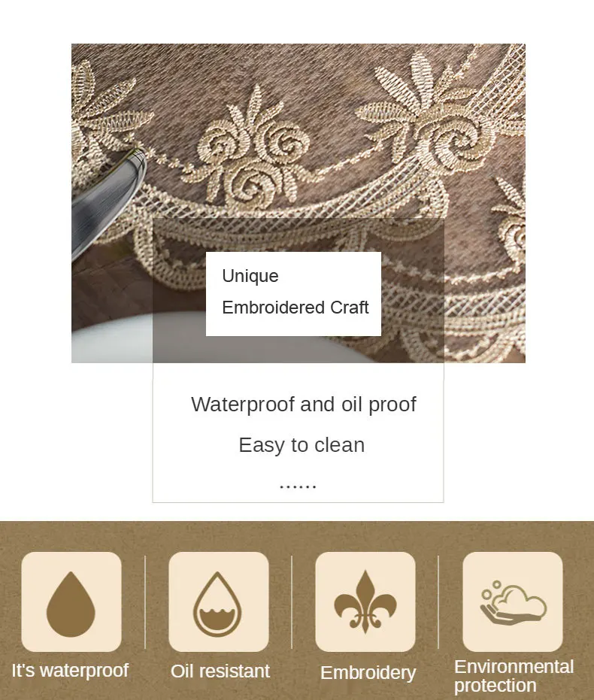The width and height of the screenshot is (594, 700).
Task: Click the six-dot ellipsis below Easy to clean
Action: [298, 486]
